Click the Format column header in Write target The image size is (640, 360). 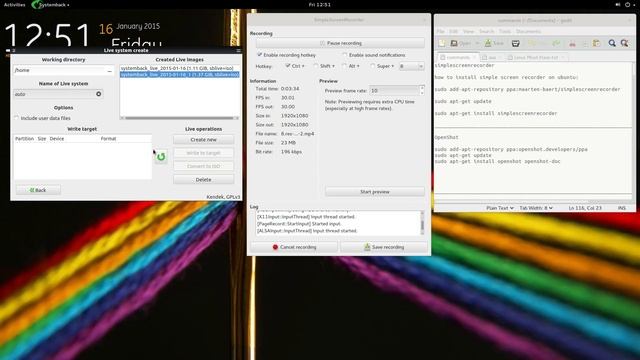pyautogui.click(x=109, y=139)
